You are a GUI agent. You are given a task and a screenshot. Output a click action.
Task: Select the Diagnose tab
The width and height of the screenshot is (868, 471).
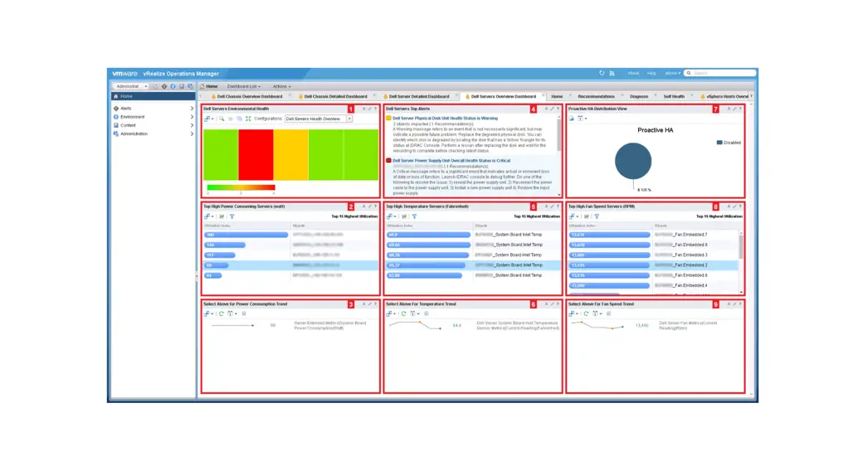[639, 96]
